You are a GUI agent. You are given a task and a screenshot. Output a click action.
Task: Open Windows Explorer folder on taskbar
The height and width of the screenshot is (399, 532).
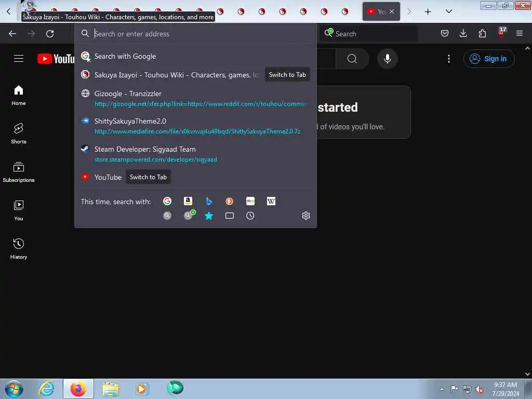111,389
